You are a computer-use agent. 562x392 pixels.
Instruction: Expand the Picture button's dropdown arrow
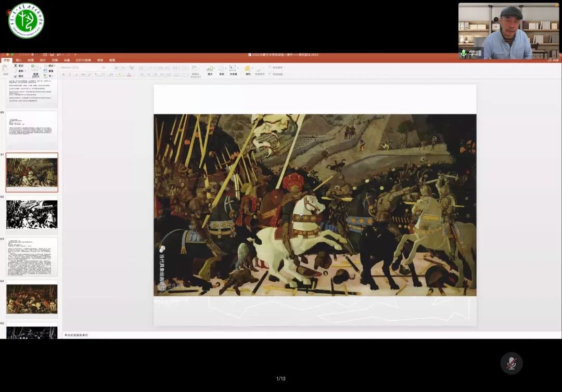coord(214,68)
